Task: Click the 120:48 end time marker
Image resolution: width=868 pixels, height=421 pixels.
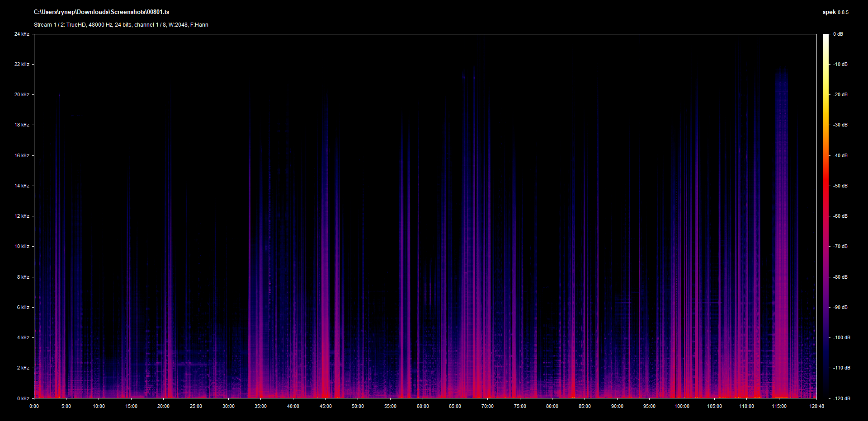Action: [816, 407]
